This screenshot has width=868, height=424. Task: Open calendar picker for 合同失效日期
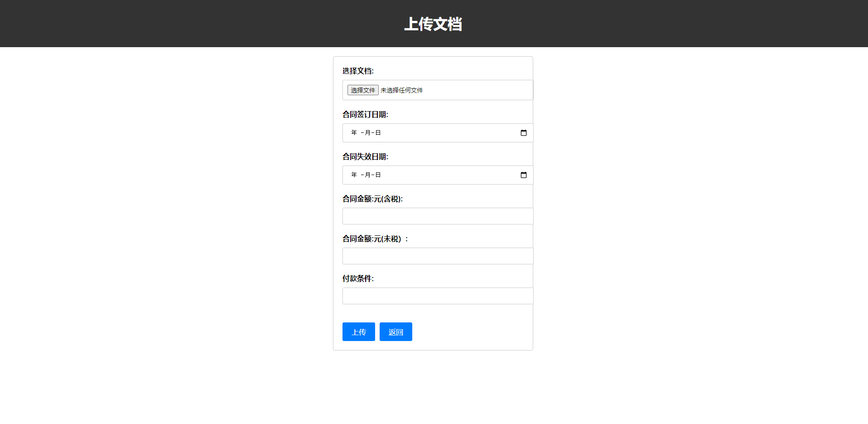click(523, 175)
